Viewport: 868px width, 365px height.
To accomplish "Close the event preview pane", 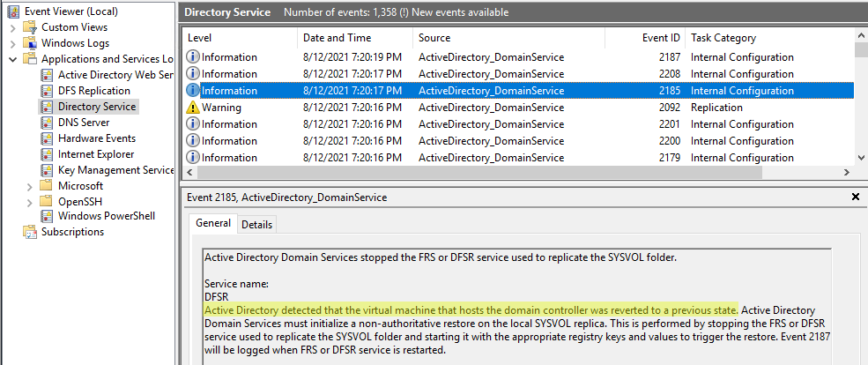I will tap(856, 197).
